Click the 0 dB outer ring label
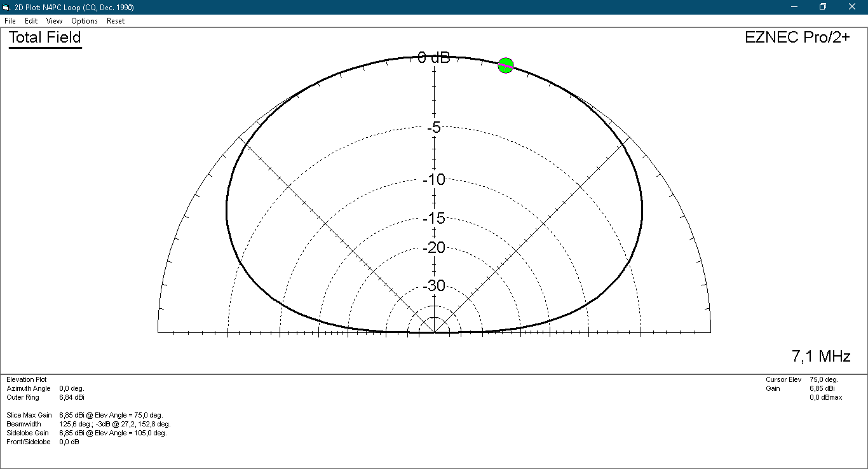 click(434, 58)
